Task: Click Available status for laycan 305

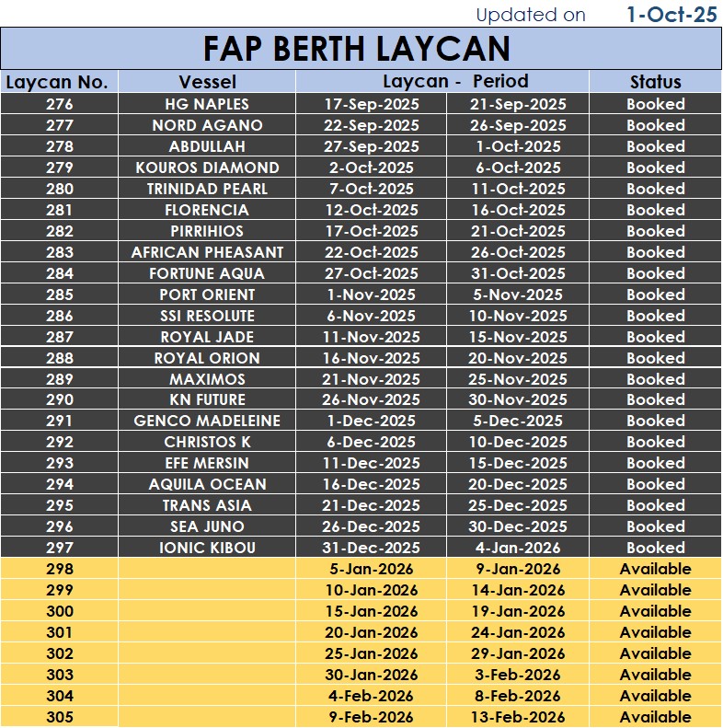Action: click(x=655, y=717)
